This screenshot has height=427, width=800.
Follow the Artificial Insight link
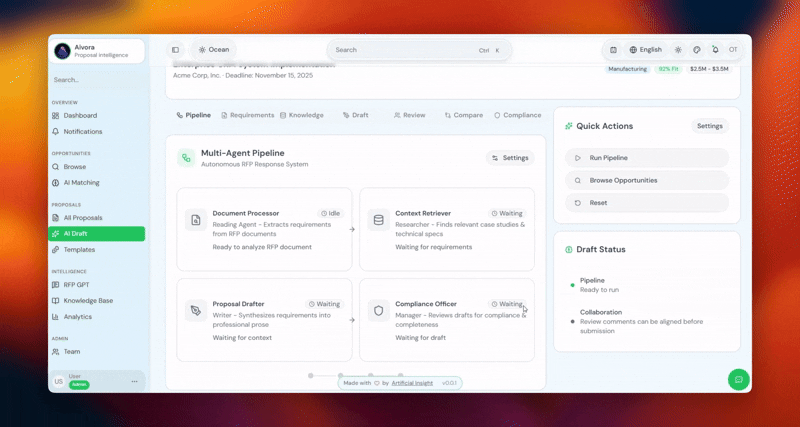point(412,383)
